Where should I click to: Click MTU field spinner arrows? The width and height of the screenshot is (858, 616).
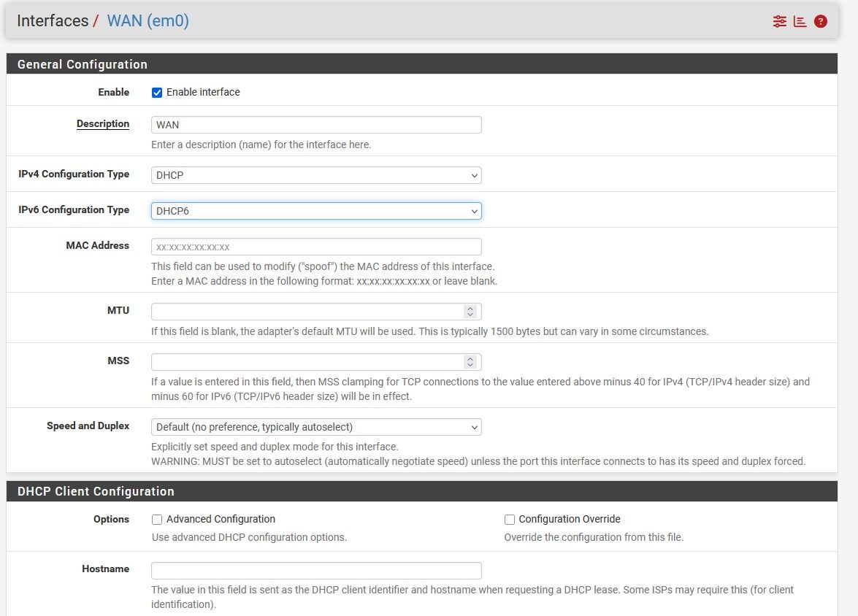click(x=470, y=312)
